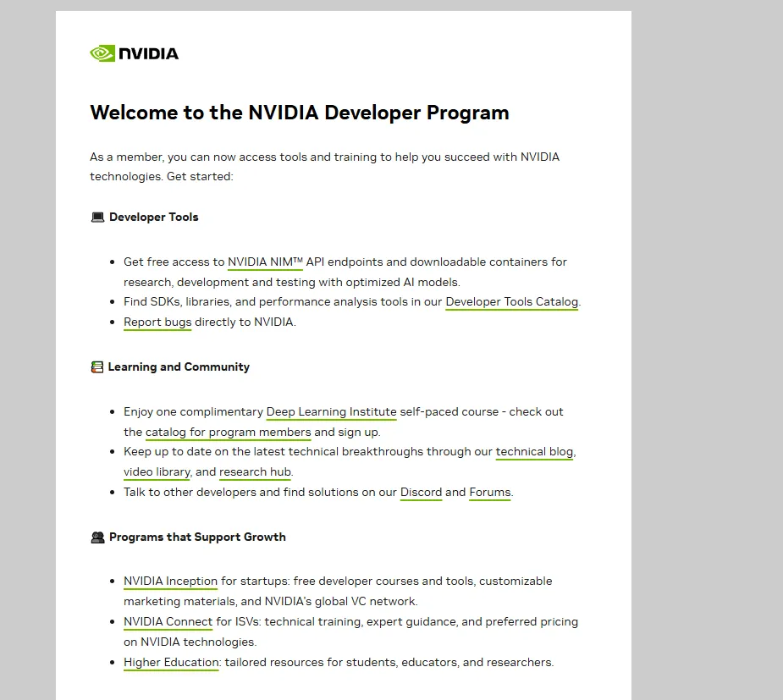Open the video library link

pos(157,472)
